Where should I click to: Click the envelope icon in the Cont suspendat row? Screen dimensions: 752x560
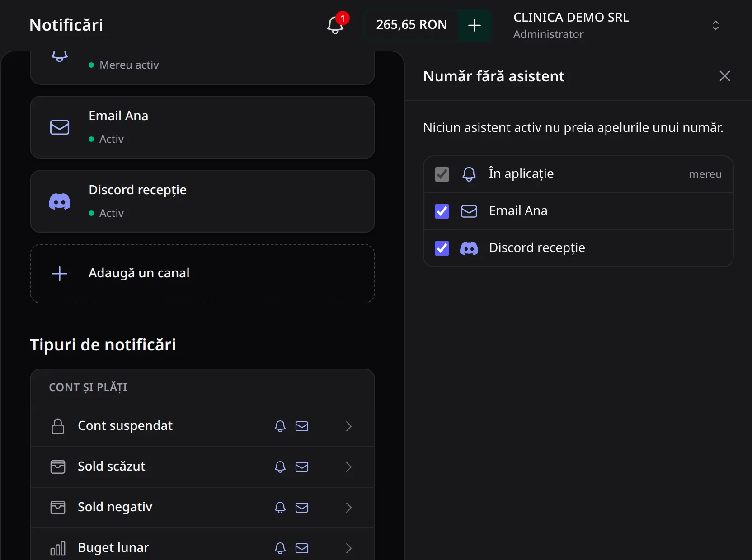(x=302, y=426)
